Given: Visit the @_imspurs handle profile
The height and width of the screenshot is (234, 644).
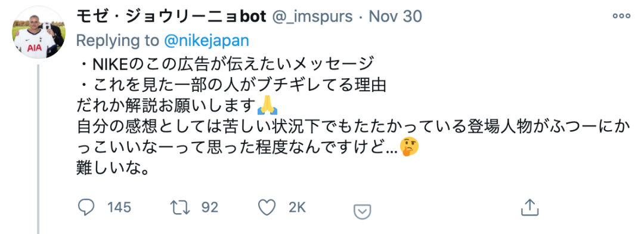Looking at the screenshot, I should [312, 17].
